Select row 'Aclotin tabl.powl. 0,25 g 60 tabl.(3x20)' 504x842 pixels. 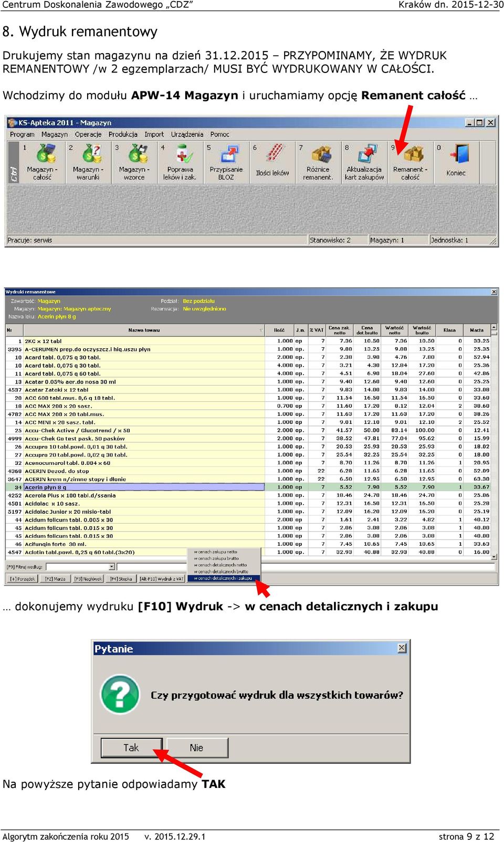248,553
